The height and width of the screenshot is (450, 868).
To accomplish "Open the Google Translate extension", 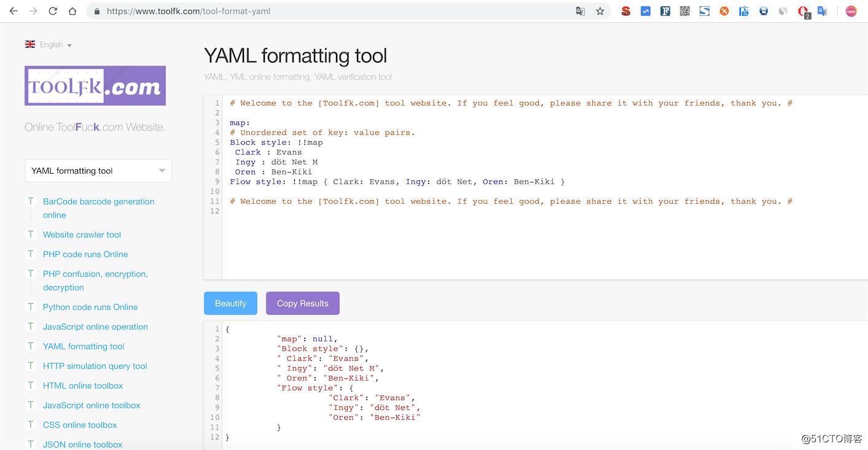I will (823, 11).
